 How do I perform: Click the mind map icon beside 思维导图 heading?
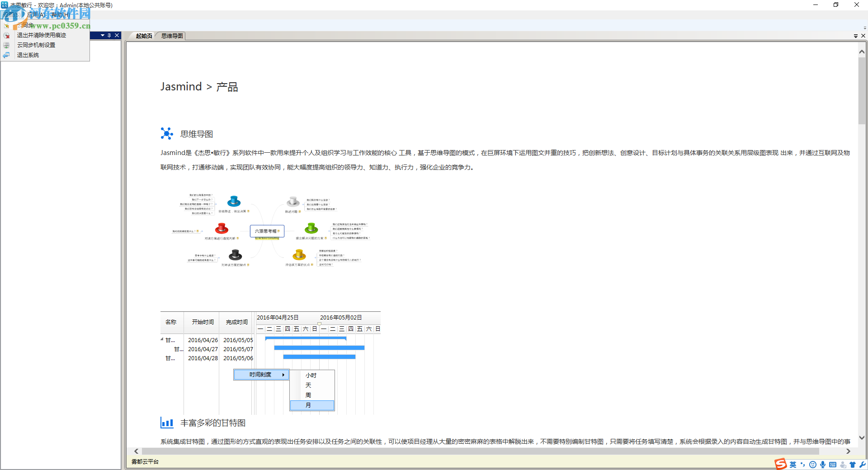pyautogui.click(x=166, y=133)
